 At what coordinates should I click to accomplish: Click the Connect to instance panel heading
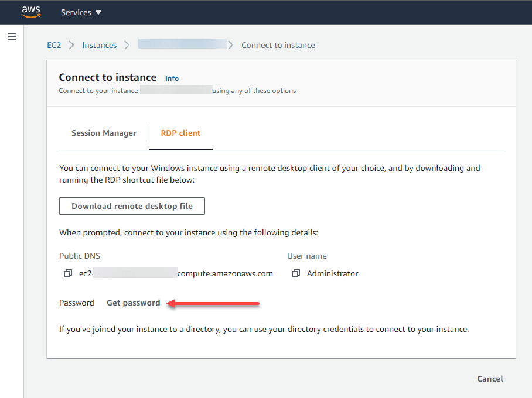(x=108, y=77)
